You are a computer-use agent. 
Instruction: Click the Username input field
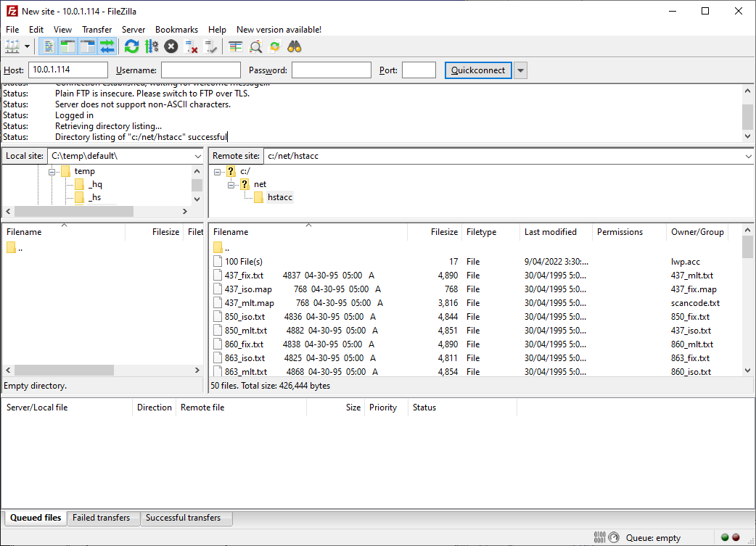coord(200,70)
